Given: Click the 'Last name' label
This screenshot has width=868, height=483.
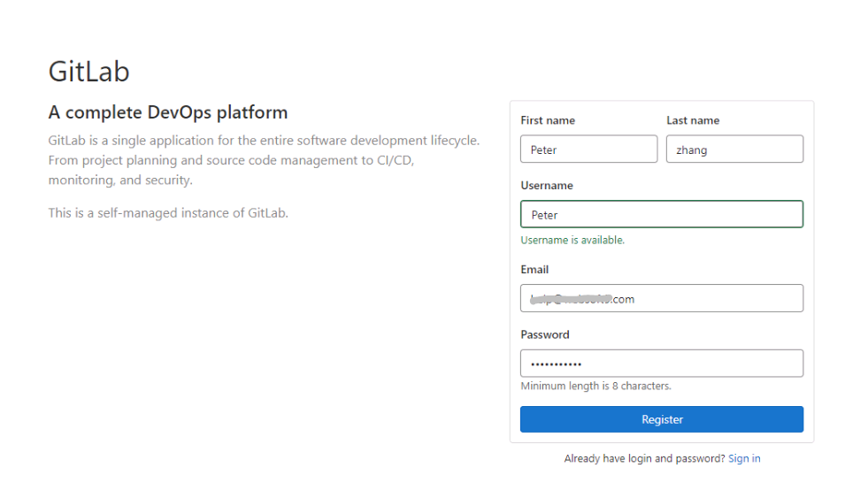Looking at the screenshot, I should click(x=693, y=120).
